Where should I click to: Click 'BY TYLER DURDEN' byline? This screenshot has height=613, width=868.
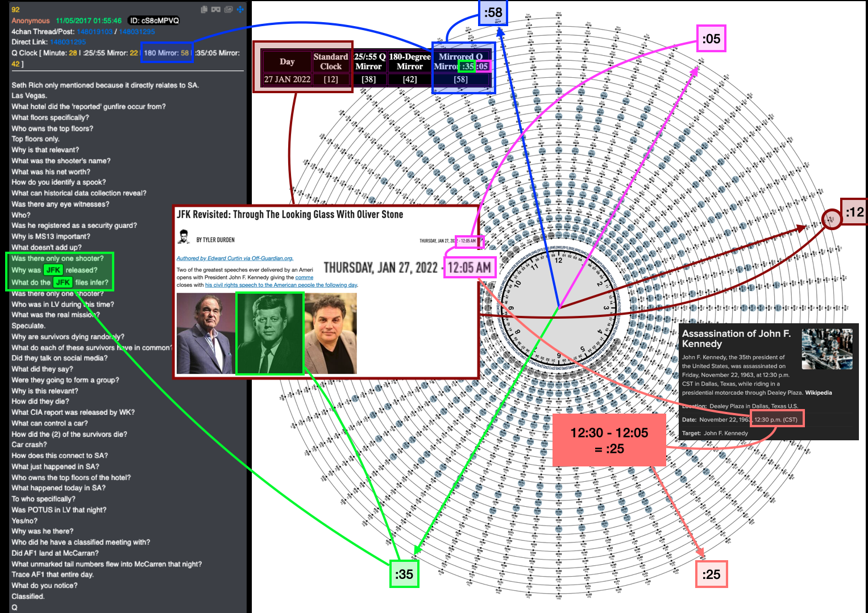[215, 240]
